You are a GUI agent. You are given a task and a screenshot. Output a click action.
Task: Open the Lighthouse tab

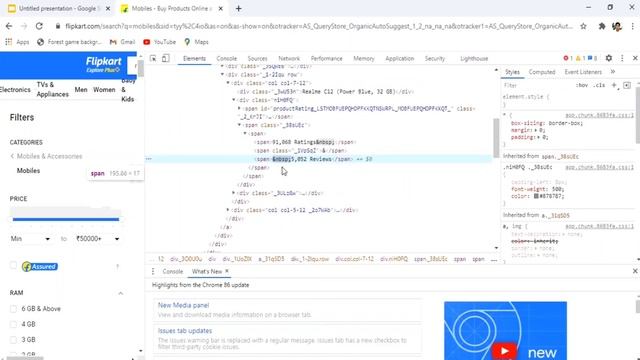click(x=474, y=59)
